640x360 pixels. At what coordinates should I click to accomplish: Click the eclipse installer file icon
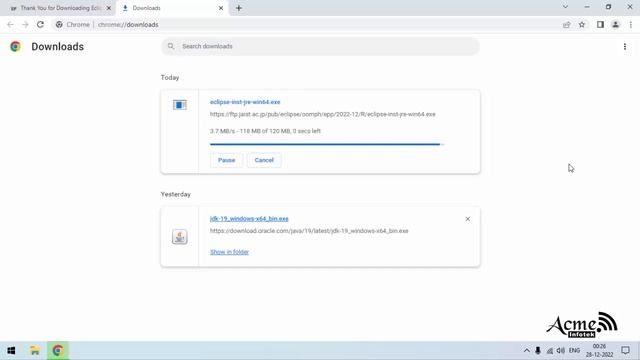click(x=180, y=105)
